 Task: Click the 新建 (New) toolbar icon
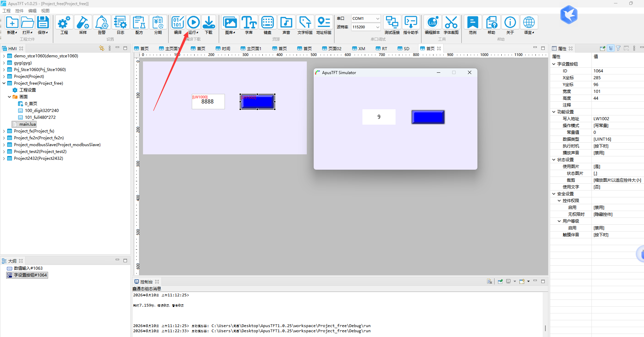click(12, 23)
